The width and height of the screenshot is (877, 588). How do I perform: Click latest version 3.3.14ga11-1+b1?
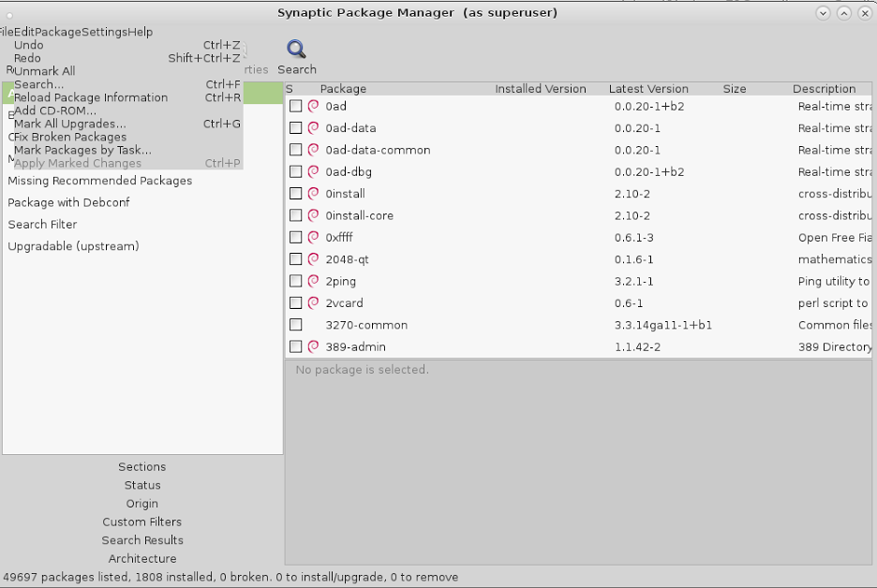[x=662, y=325]
